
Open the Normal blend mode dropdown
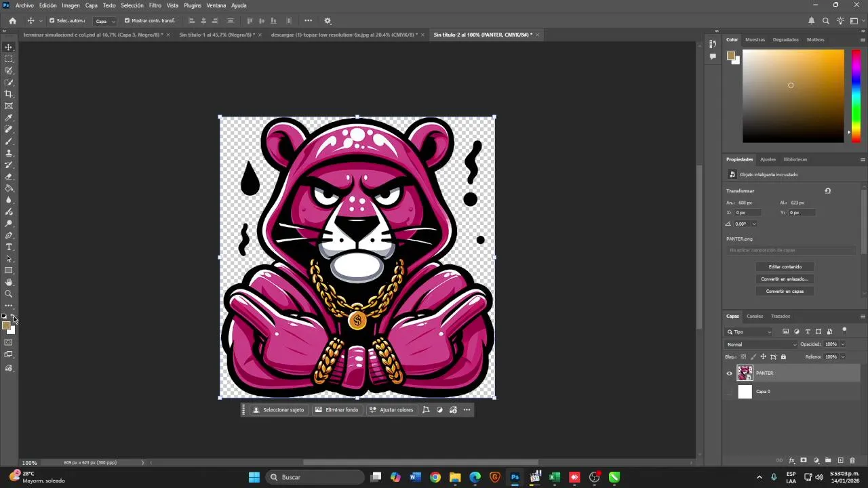pyautogui.click(x=762, y=344)
